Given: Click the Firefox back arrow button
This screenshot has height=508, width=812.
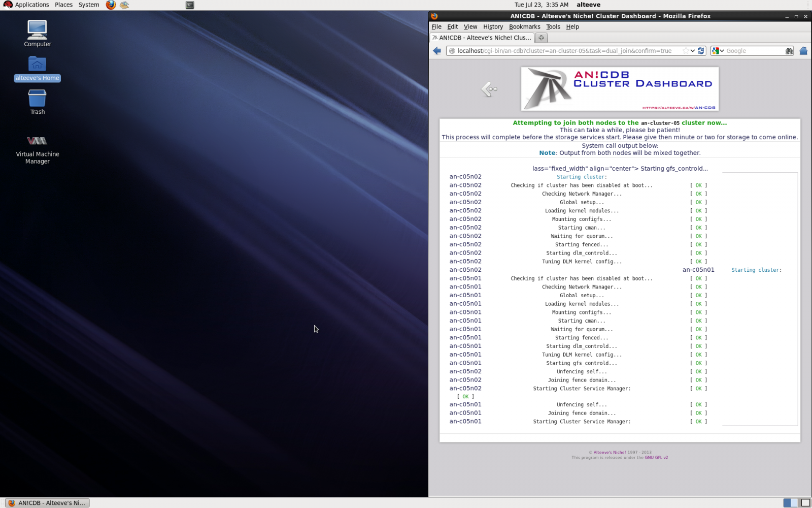Looking at the screenshot, I should (x=437, y=51).
